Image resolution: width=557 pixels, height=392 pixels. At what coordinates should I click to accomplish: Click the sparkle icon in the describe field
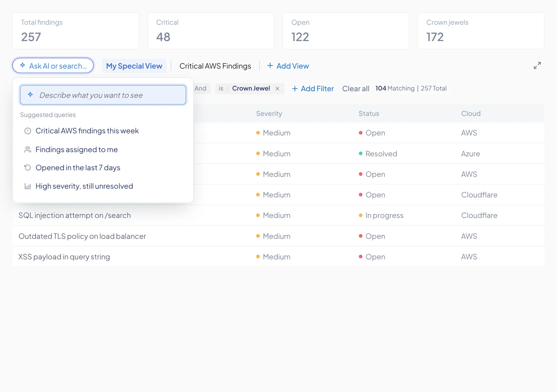pyautogui.click(x=30, y=95)
